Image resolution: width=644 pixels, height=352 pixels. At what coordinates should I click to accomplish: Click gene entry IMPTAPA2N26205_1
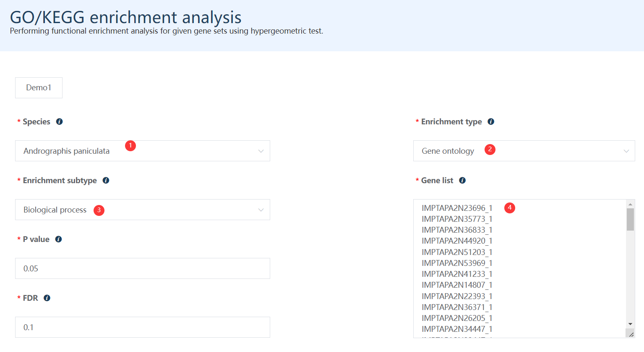point(457,318)
